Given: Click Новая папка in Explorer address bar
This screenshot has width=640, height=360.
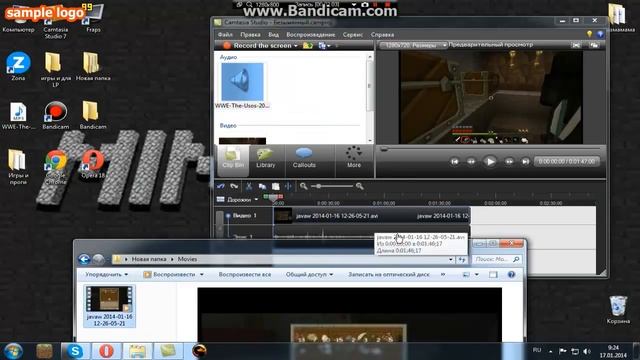Looking at the screenshot, I should click(x=149, y=259).
